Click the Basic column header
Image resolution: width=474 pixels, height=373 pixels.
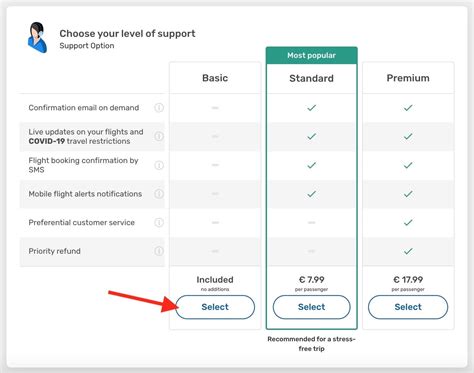point(215,78)
